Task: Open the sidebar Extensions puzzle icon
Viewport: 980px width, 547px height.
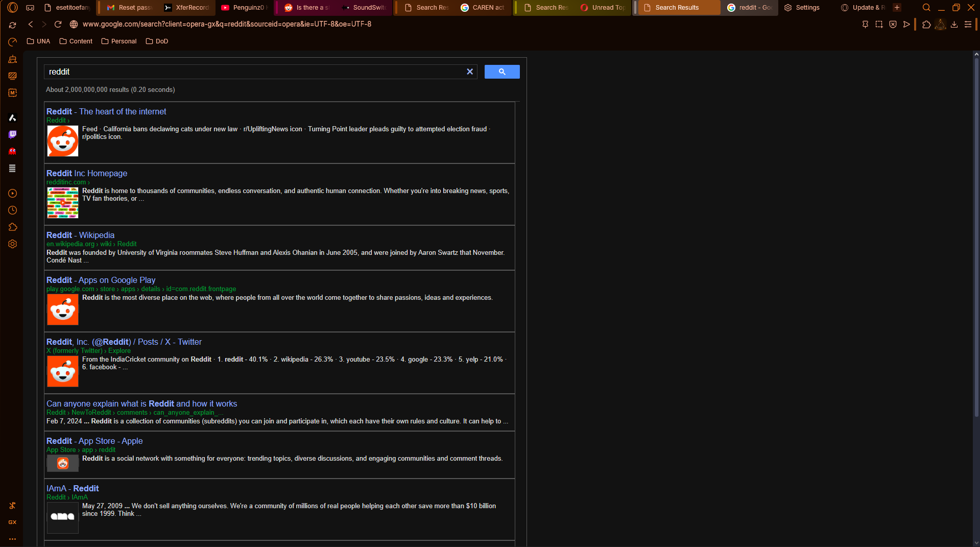Action: click(x=12, y=227)
